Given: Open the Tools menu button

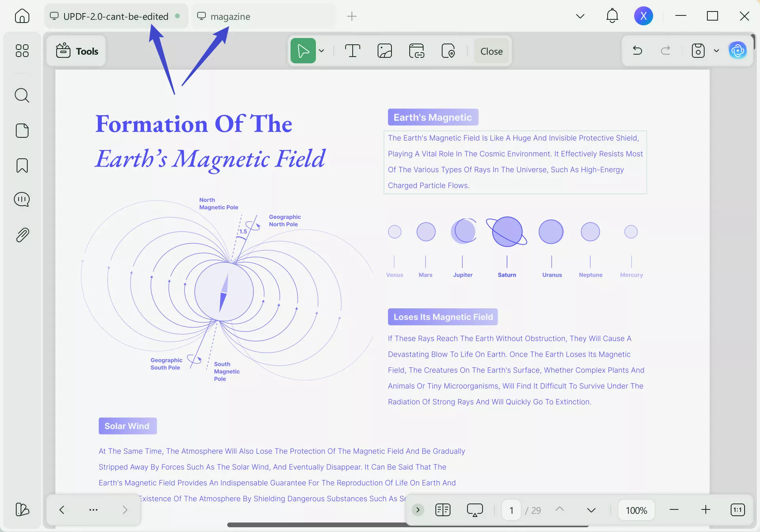Looking at the screenshot, I should click(x=77, y=51).
